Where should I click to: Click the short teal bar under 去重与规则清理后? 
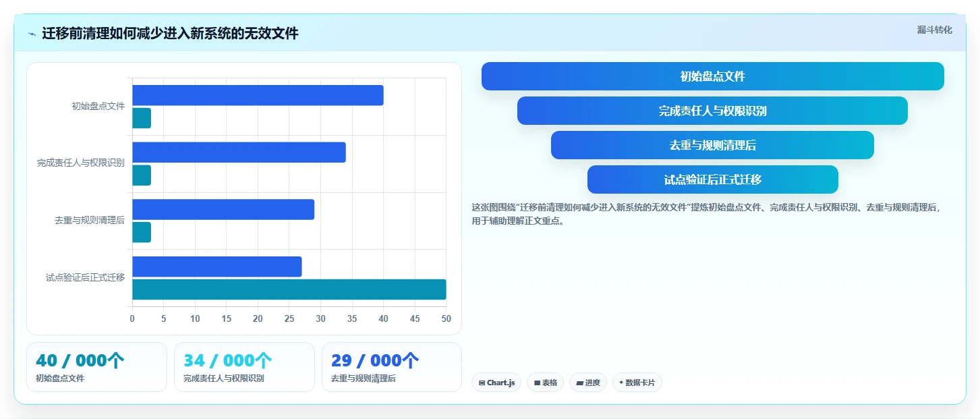(142, 232)
